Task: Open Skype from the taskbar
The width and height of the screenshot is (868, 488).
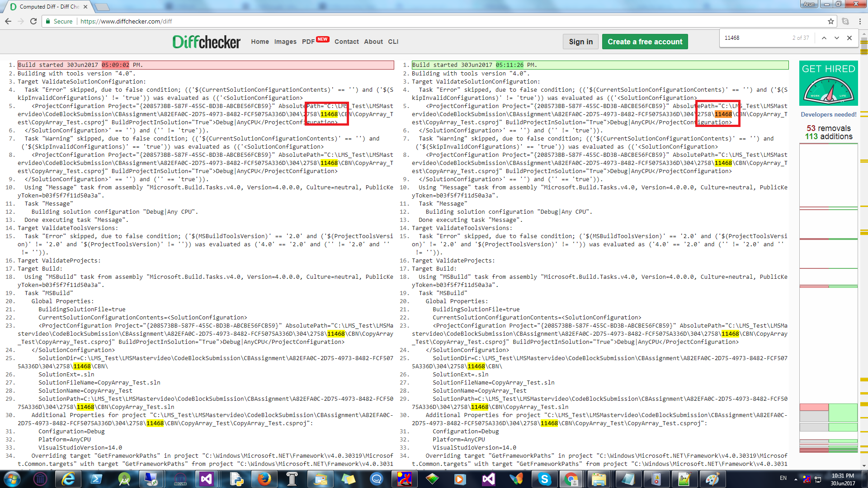Action: (545, 479)
